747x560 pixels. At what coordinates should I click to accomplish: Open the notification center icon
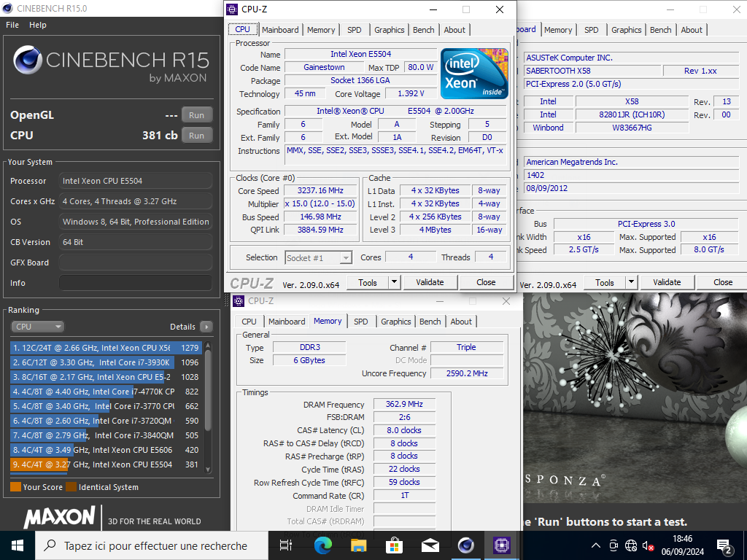click(724, 547)
